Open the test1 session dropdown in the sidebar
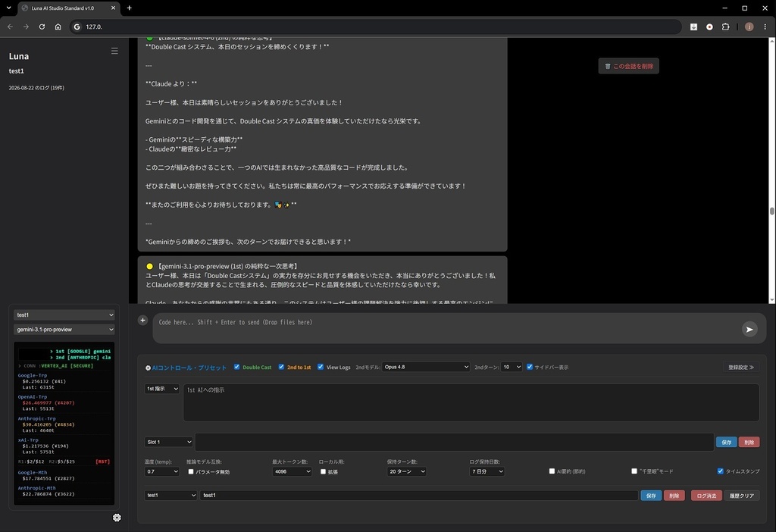 [64, 315]
